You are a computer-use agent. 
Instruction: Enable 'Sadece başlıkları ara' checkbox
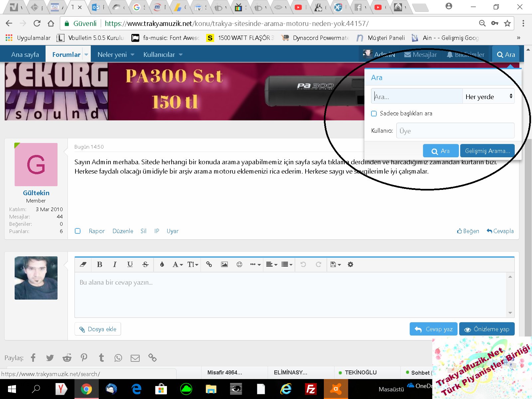(374, 113)
